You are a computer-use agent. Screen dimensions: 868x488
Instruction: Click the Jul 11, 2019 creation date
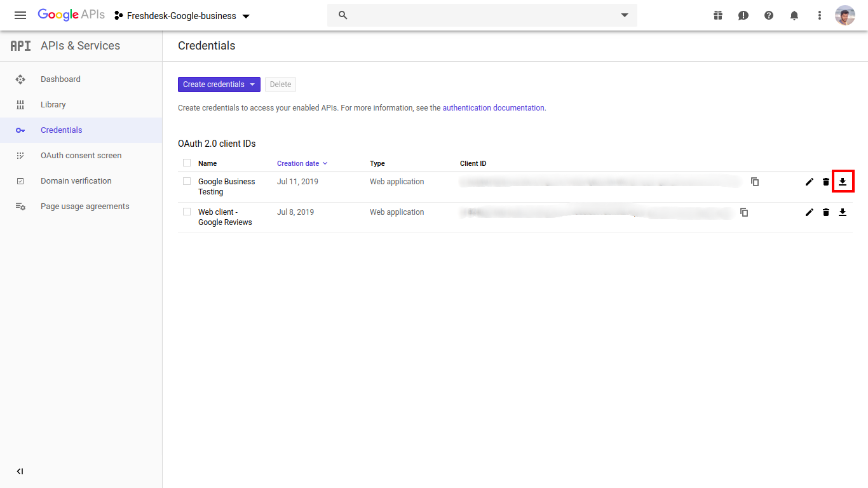[x=297, y=182]
